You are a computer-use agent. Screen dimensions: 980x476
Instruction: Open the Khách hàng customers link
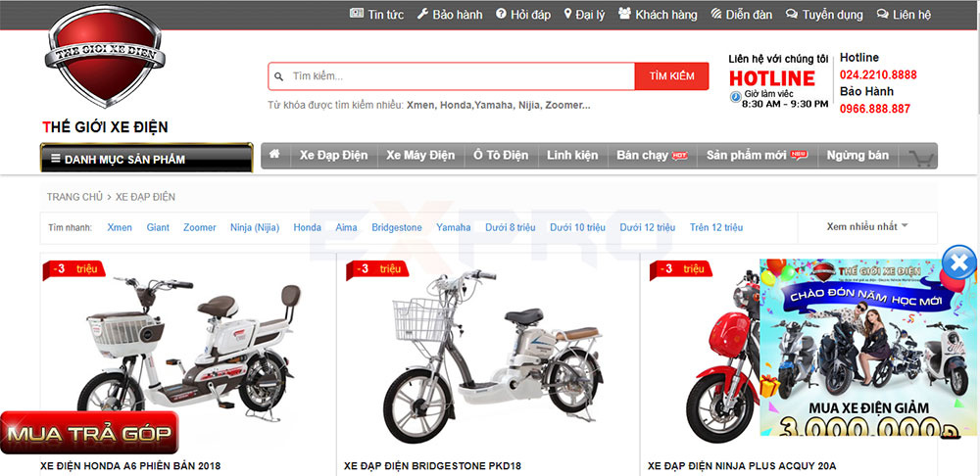(658, 15)
